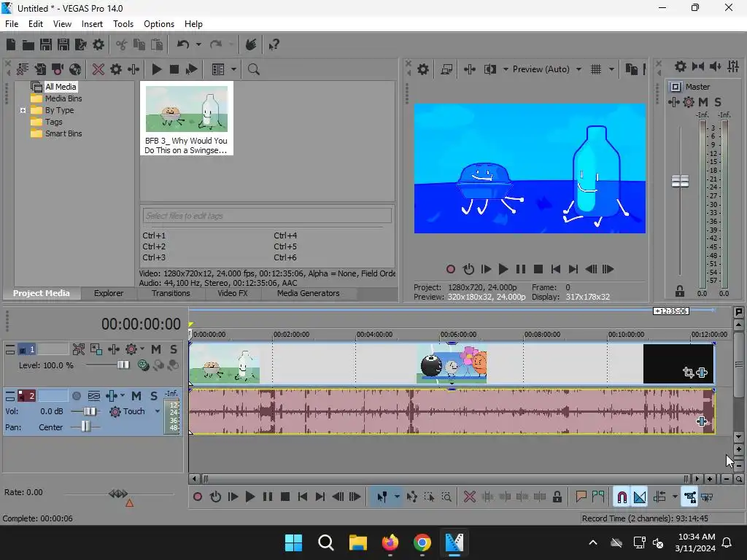Click the Select files to edit tags field

pyautogui.click(x=267, y=216)
